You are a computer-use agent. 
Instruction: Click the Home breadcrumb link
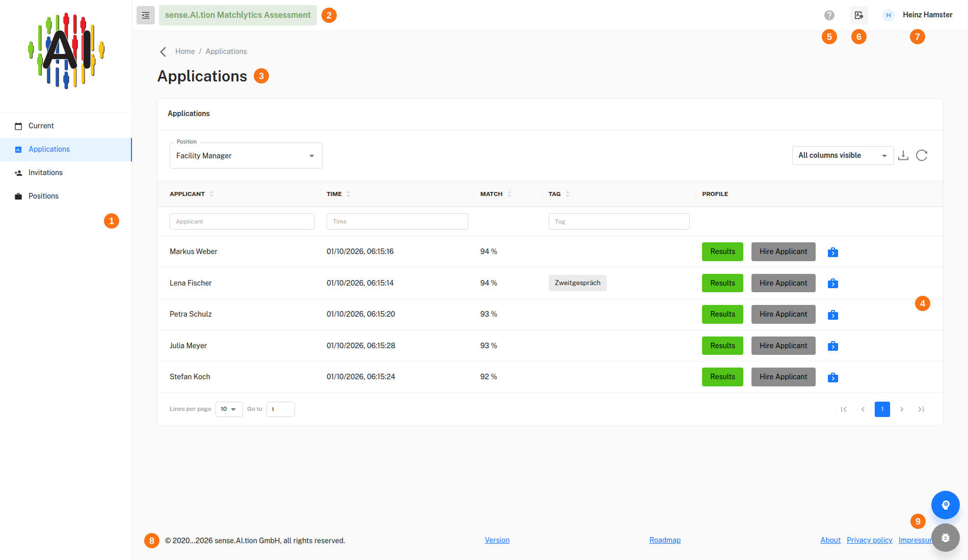point(185,51)
